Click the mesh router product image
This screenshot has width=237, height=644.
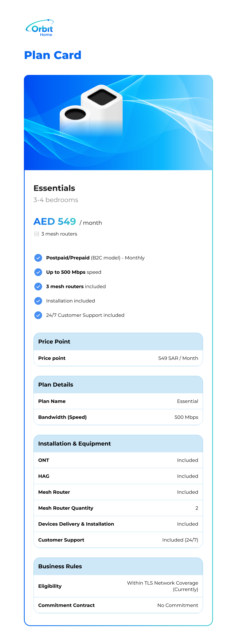point(92,110)
